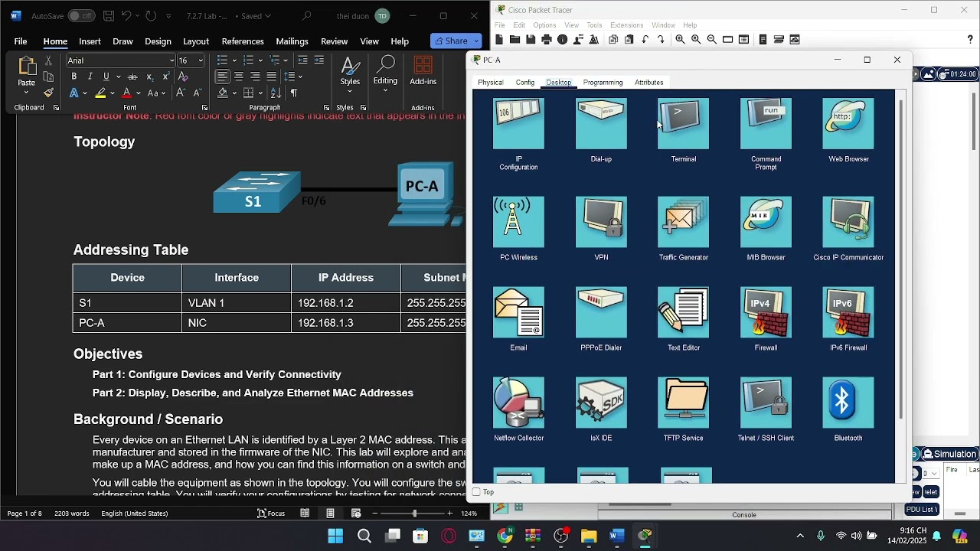Expand the Font dialog launcher
980x551 pixels.
[204, 108]
